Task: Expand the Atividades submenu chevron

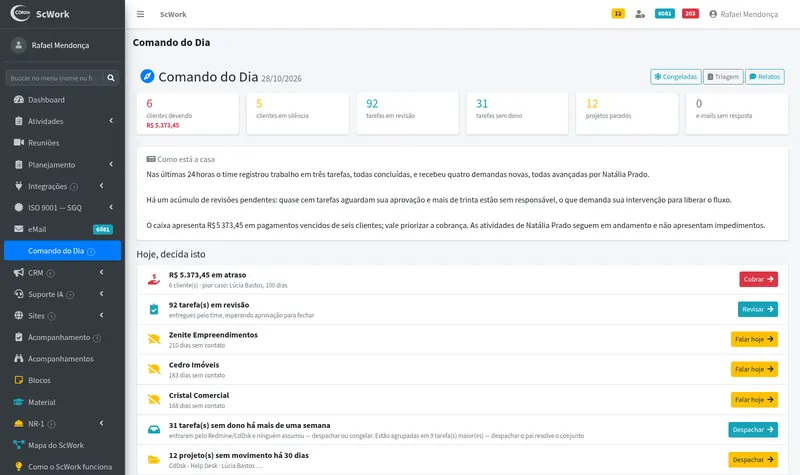Action: pyautogui.click(x=111, y=121)
